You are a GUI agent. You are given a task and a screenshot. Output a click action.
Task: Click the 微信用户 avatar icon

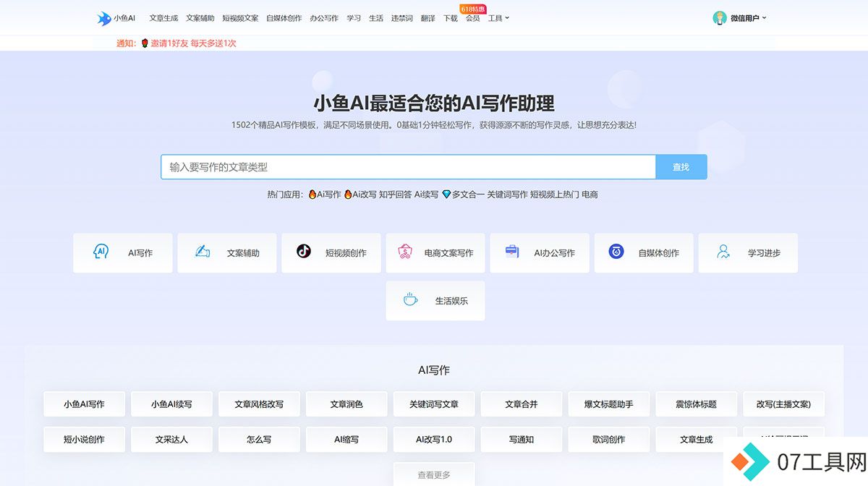coord(719,18)
